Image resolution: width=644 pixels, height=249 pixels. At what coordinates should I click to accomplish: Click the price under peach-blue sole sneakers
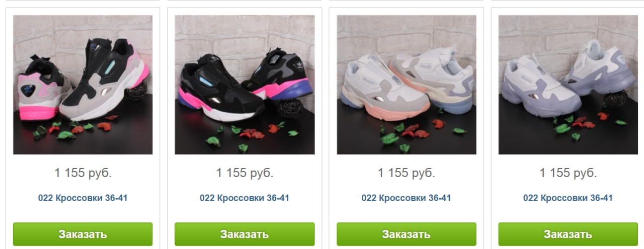coord(407,173)
